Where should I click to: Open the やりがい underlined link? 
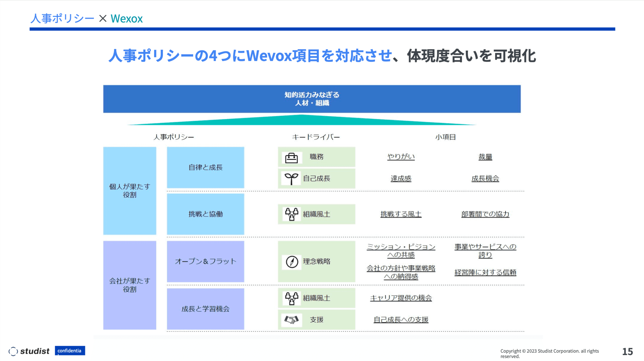401,157
